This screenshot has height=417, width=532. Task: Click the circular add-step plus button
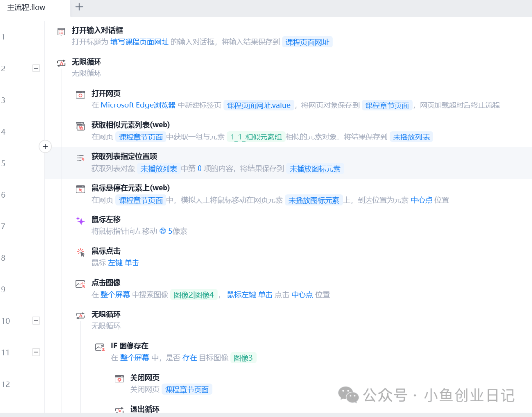(45, 146)
